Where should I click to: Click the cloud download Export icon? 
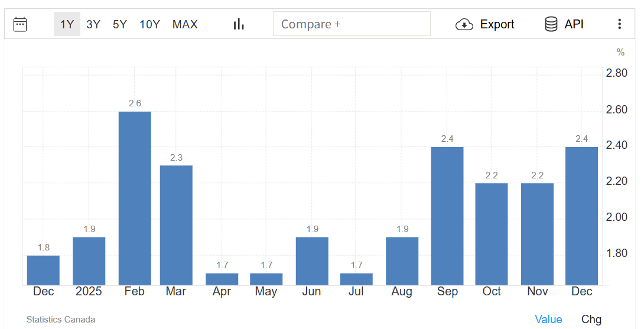click(464, 24)
